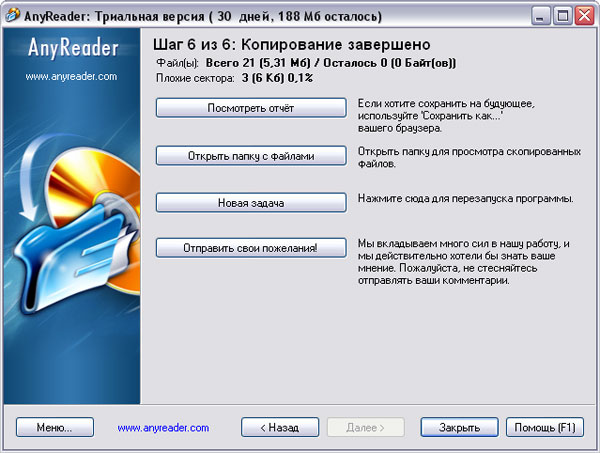This screenshot has width=600, height=453.
Task: Click the Посмотреть отчёт button
Action: (x=251, y=108)
